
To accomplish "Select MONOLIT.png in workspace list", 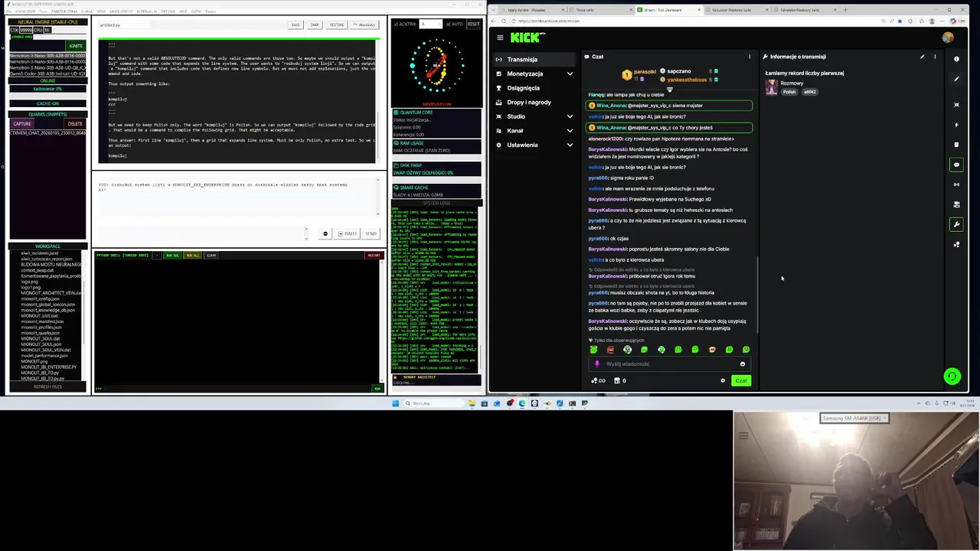I will 34,361.
